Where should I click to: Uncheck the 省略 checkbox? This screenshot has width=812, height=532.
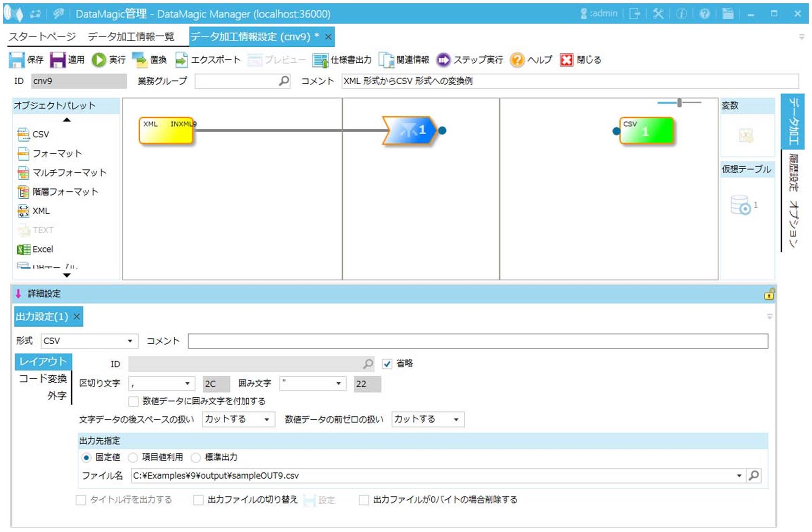click(387, 364)
